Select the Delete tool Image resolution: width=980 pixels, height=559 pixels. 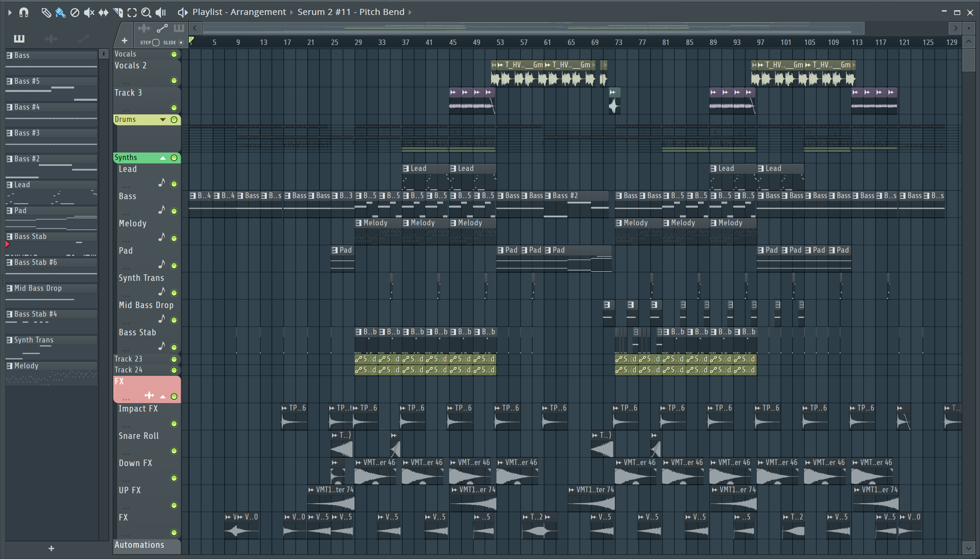pos(75,13)
